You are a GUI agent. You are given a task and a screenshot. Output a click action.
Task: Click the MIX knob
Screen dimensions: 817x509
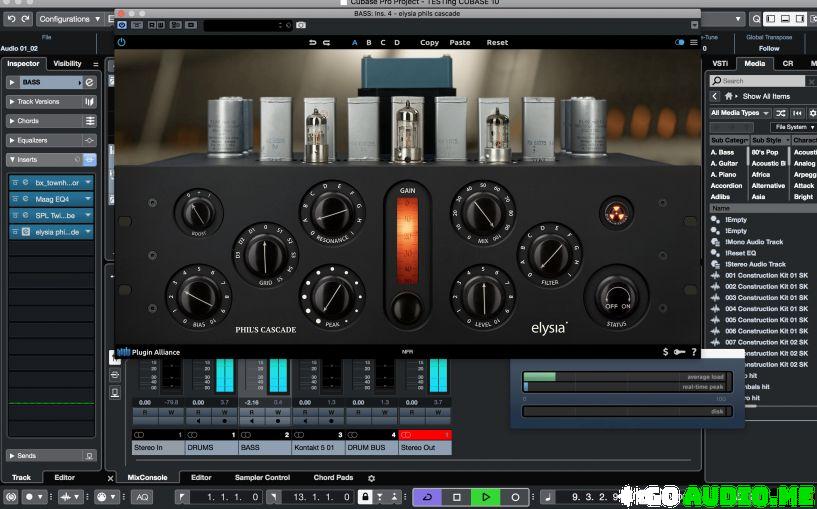coord(483,213)
